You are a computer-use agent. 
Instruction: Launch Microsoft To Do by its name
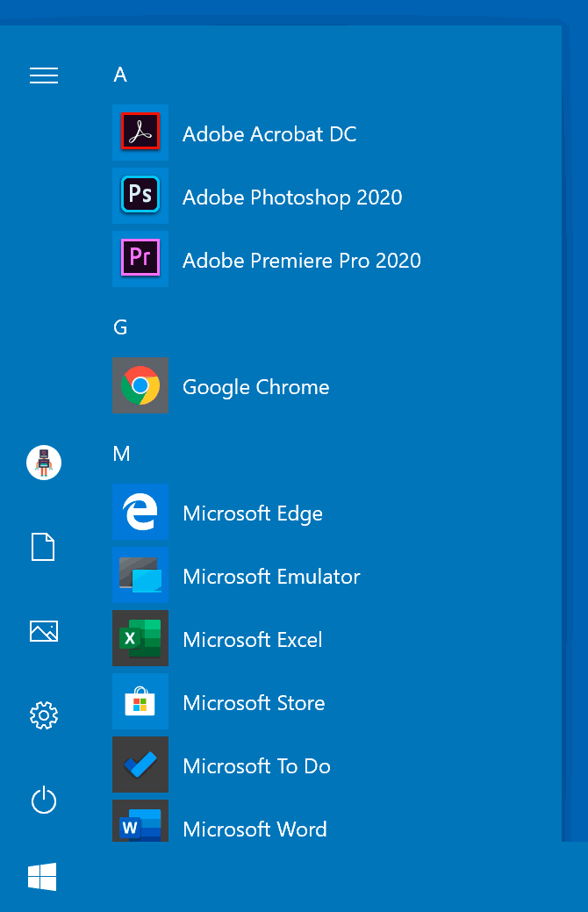click(x=256, y=766)
